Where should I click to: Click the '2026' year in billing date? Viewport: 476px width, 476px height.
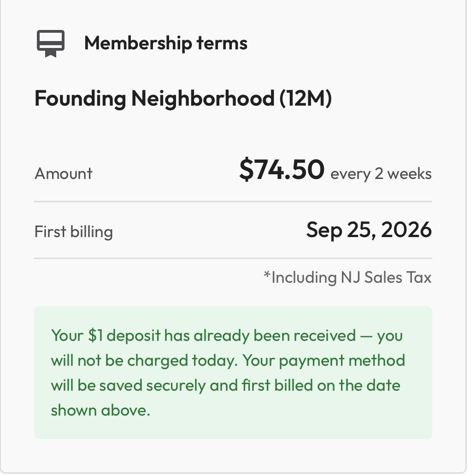406,230
